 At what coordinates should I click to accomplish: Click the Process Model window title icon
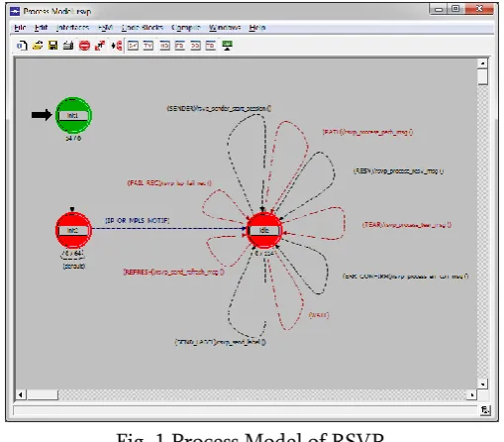[x=15, y=12]
